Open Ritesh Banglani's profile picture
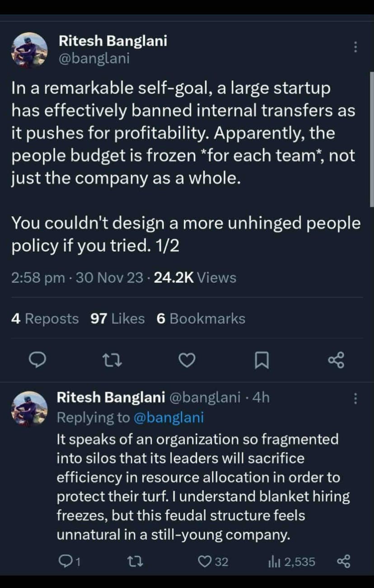 29,49
